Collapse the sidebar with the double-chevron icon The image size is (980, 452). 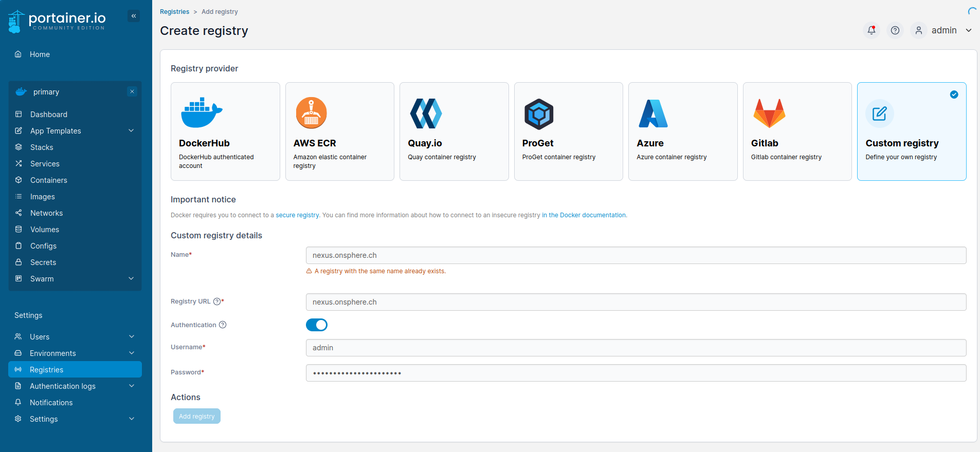click(x=134, y=16)
